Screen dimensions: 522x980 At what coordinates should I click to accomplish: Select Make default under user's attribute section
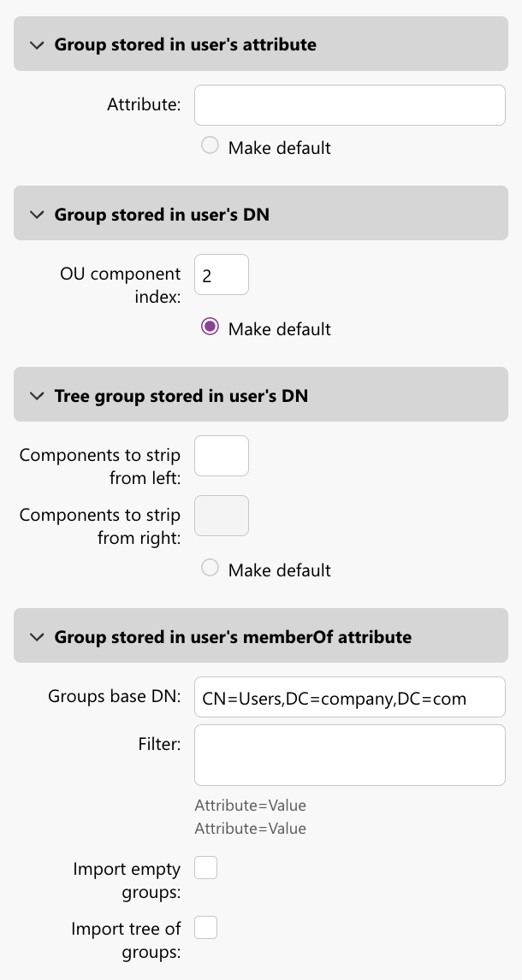(x=210, y=145)
